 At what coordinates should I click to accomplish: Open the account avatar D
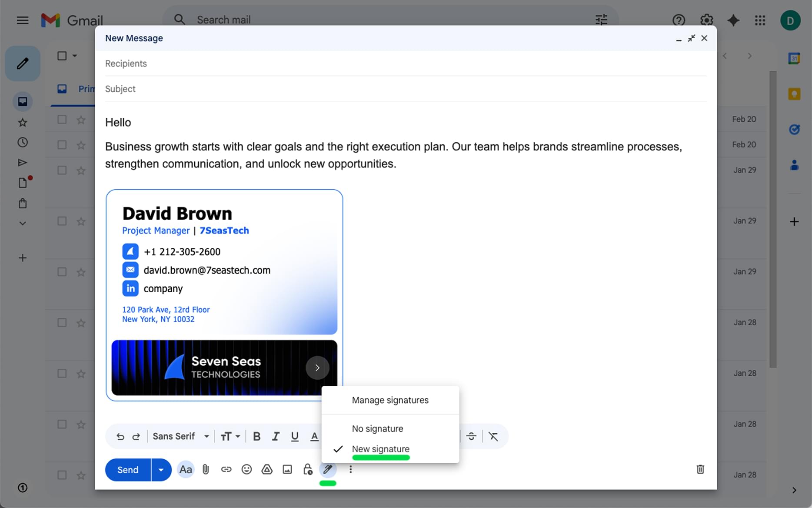790,20
